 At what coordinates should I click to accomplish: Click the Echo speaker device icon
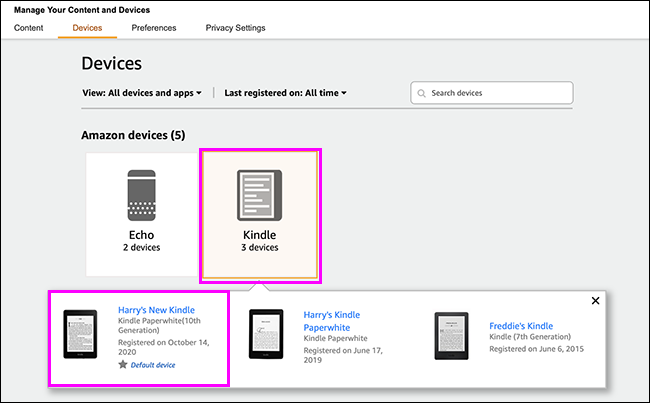tap(142, 196)
